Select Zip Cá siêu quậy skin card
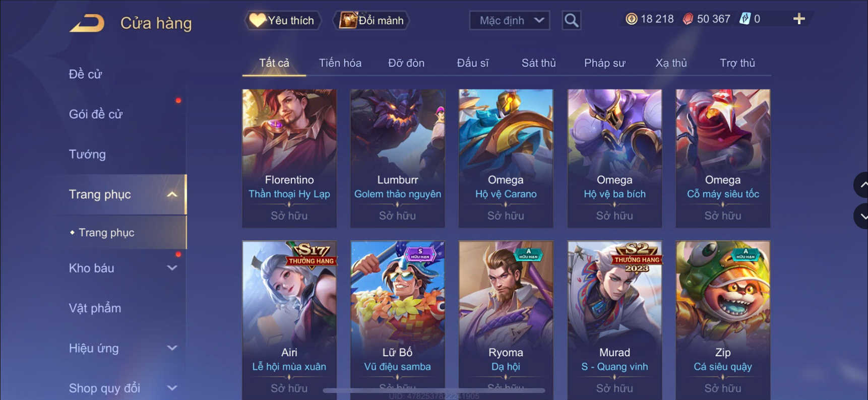The width and height of the screenshot is (868, 400). pyautogui.click(x=723, y=320)
